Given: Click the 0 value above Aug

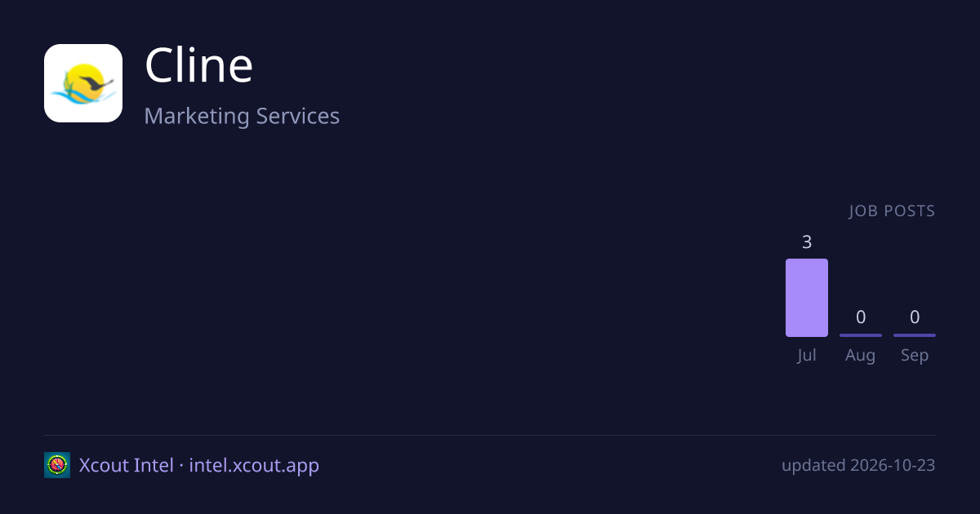Looking at the screenshot, I should point(861,317).
